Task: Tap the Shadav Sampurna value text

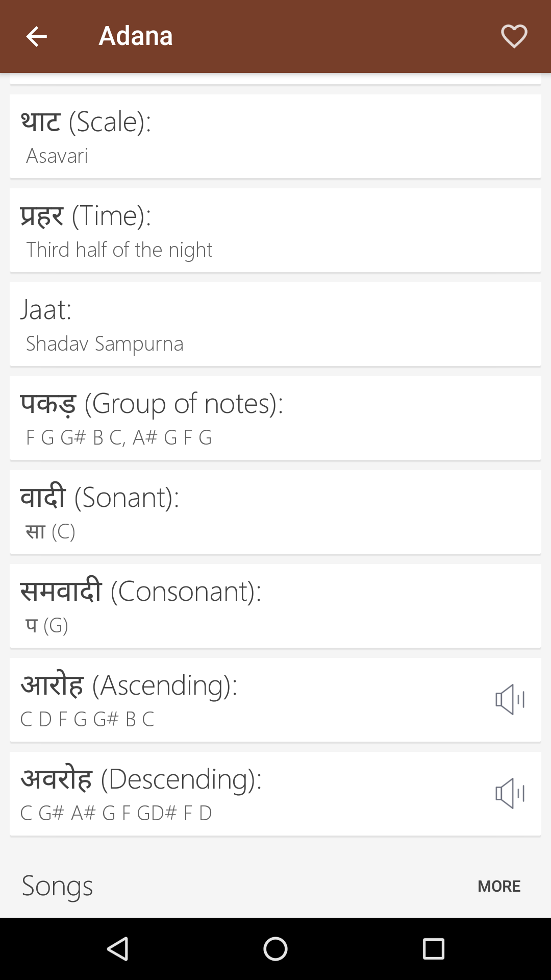Action: [105, 344]
